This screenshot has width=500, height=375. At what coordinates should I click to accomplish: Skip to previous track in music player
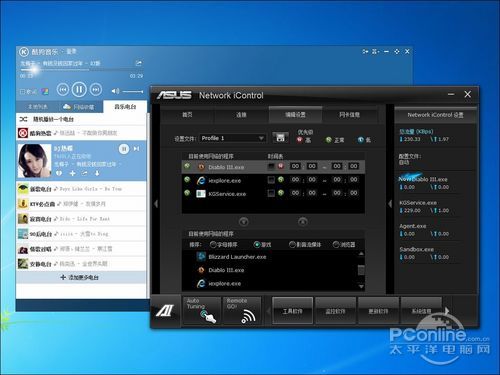(x=63, y=90)
